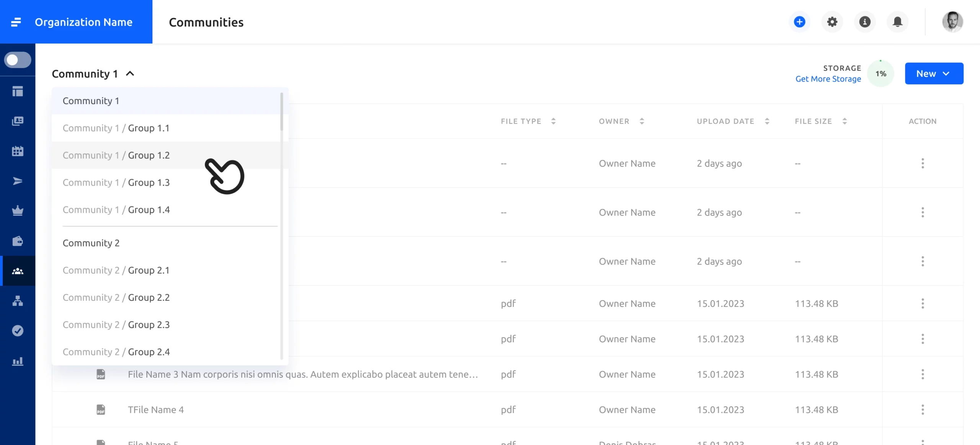980x445 pixels.
Task: Open the wallet sidebar icon
Action: point(18,241)
